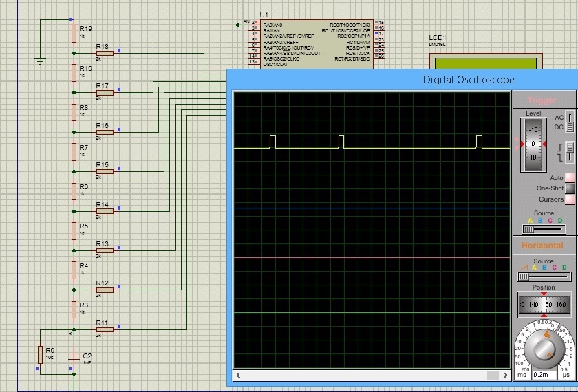Viewport: 578px width, 392px height.
Task: Click the 0.2m timebase value field
Action: 544,375
